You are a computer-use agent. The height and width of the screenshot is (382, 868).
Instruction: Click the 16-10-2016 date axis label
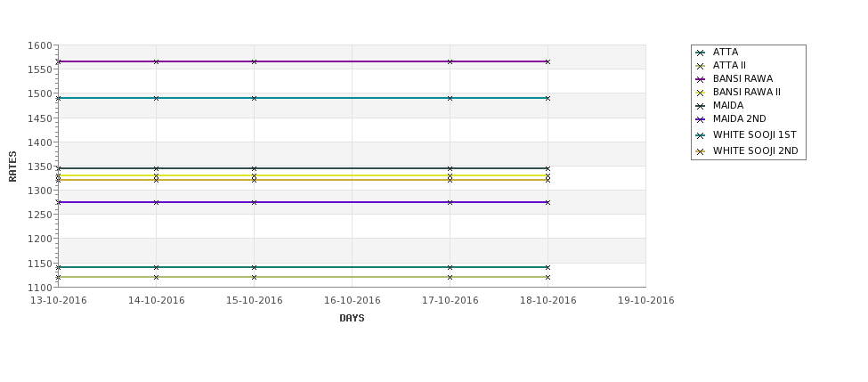352,300
